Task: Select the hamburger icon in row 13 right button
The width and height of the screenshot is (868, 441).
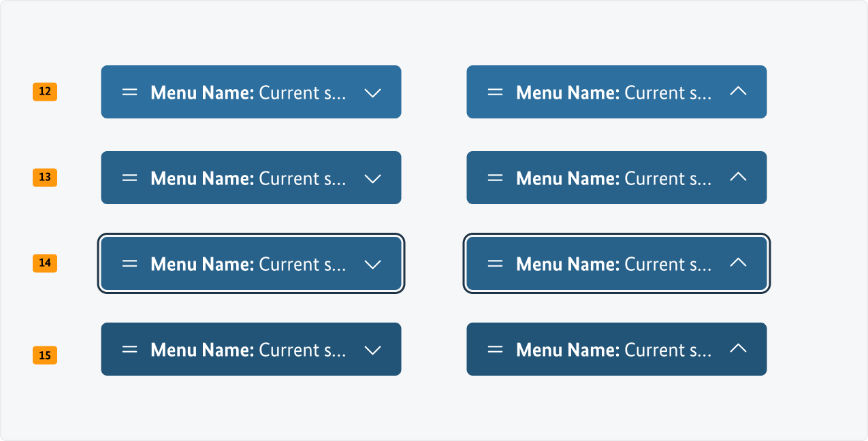Action: (x=495, y=178)
